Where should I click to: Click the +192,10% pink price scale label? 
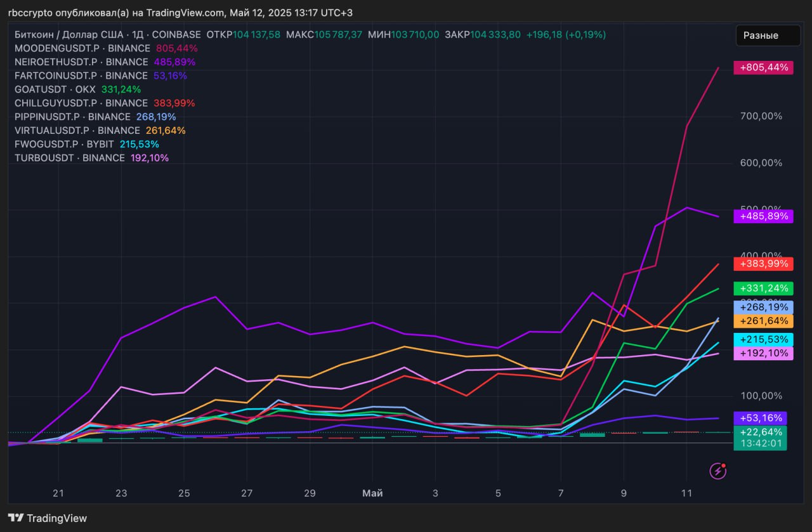[763, 353]
